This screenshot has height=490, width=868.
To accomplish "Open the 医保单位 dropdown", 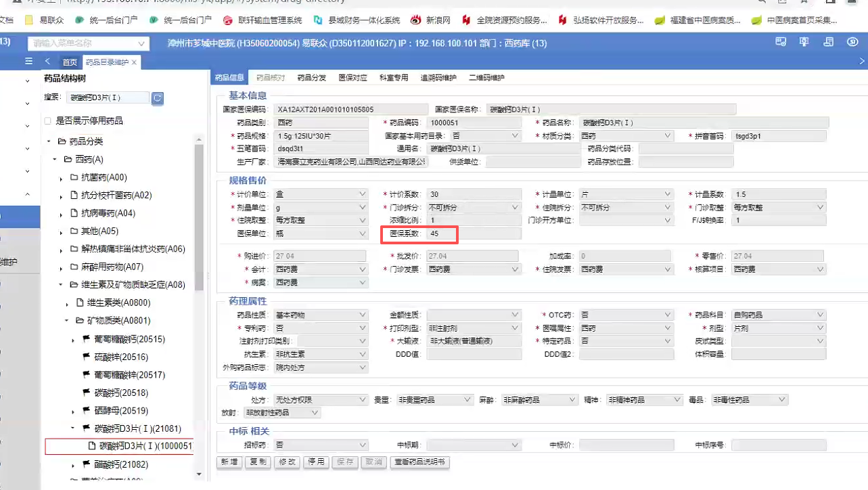I will click(x=321, y=233).
